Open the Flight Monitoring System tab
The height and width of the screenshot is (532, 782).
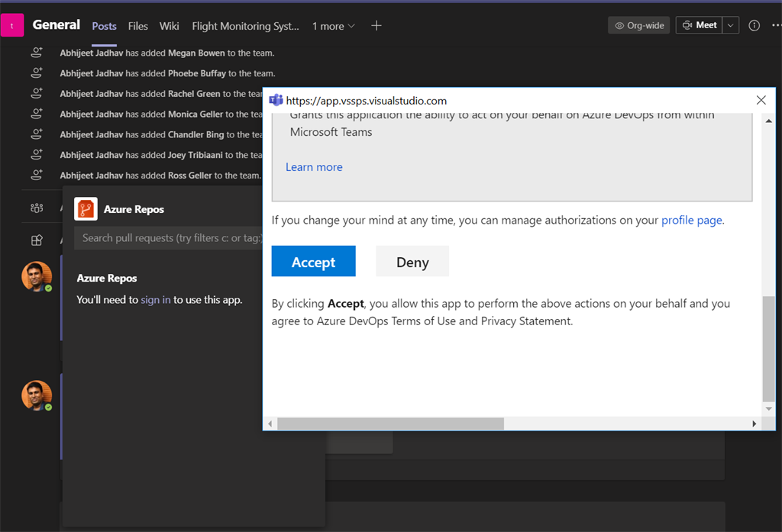245,26
